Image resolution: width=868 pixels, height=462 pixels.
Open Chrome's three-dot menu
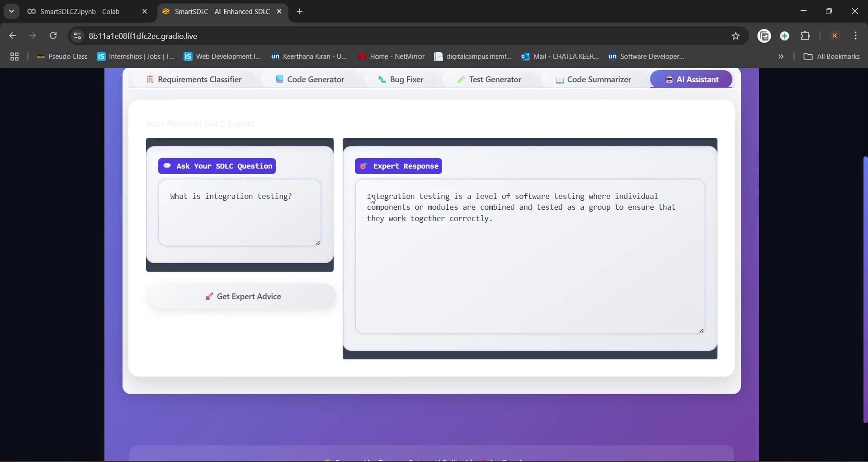pos(857,36)
